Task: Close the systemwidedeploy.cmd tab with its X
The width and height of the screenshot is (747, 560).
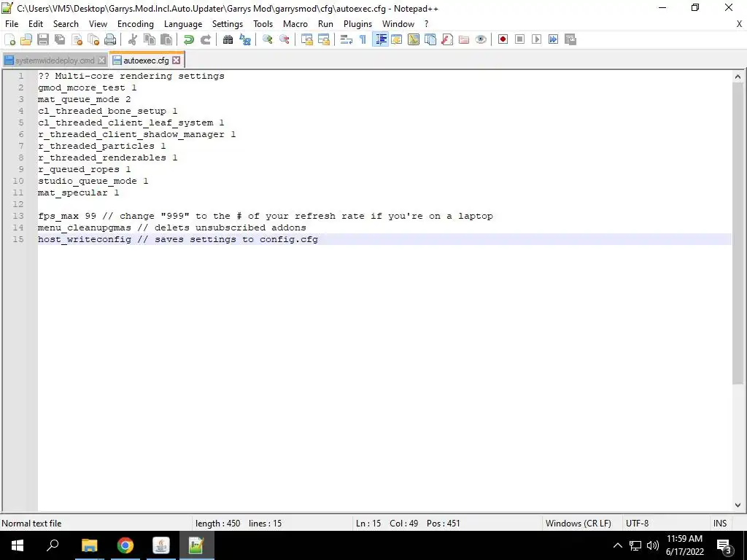Action: point(101,61)
